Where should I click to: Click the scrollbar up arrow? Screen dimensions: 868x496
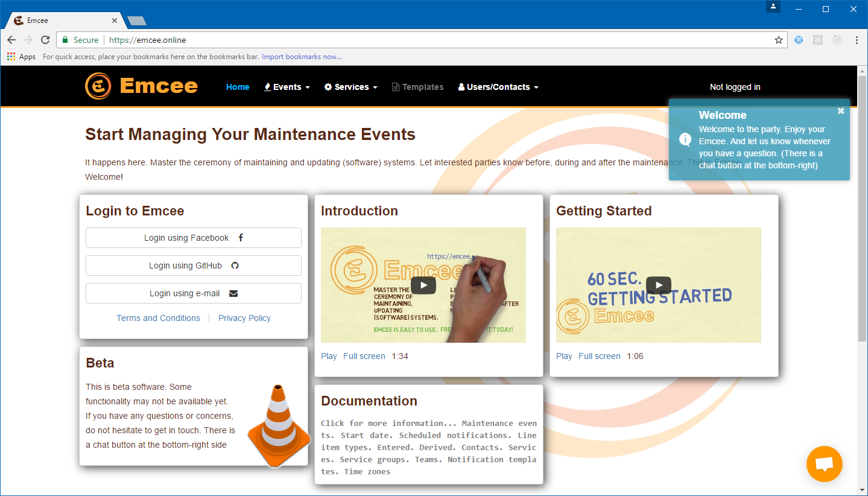[863, 71]
